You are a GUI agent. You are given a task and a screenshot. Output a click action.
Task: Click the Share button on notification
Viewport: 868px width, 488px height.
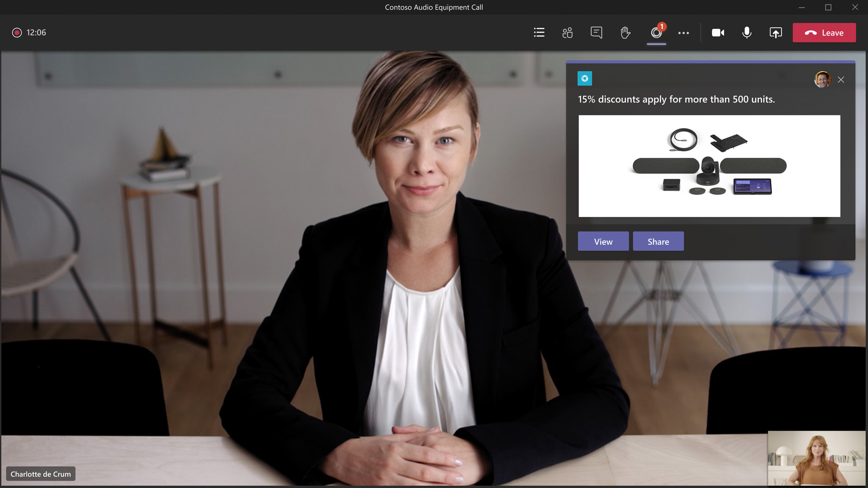click(658, 241)
